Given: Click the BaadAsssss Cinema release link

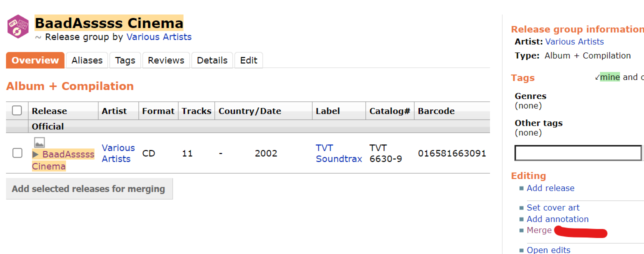Looking at the screenshot, I should point(63,160).
